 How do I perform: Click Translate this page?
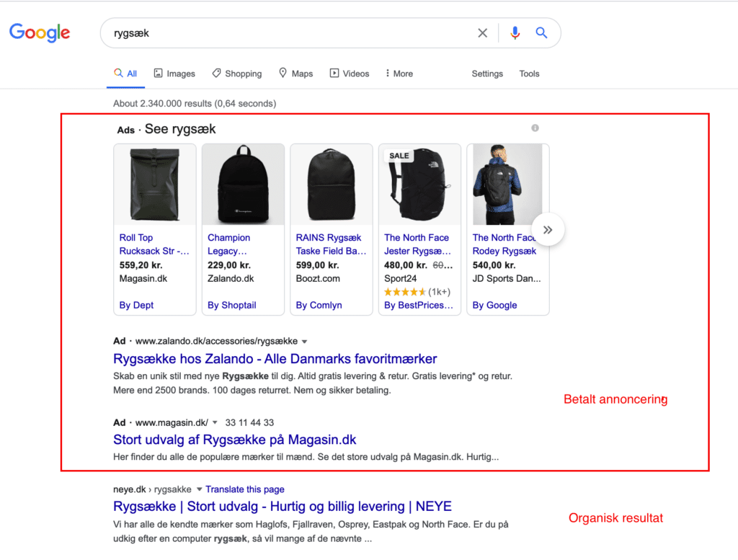coord(245,489)
